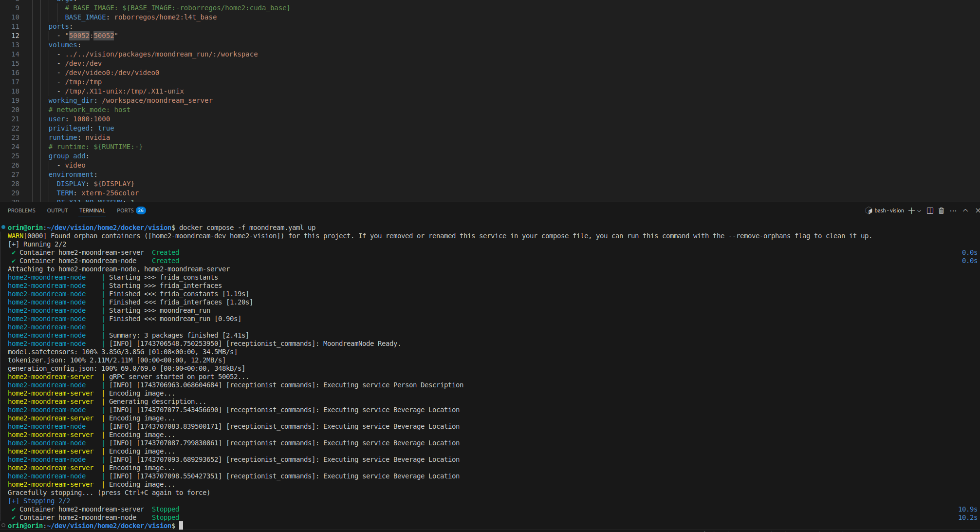Viewport: 980px width, 532px height.
Task: Split the terminal pane
Action: [930, 211]
